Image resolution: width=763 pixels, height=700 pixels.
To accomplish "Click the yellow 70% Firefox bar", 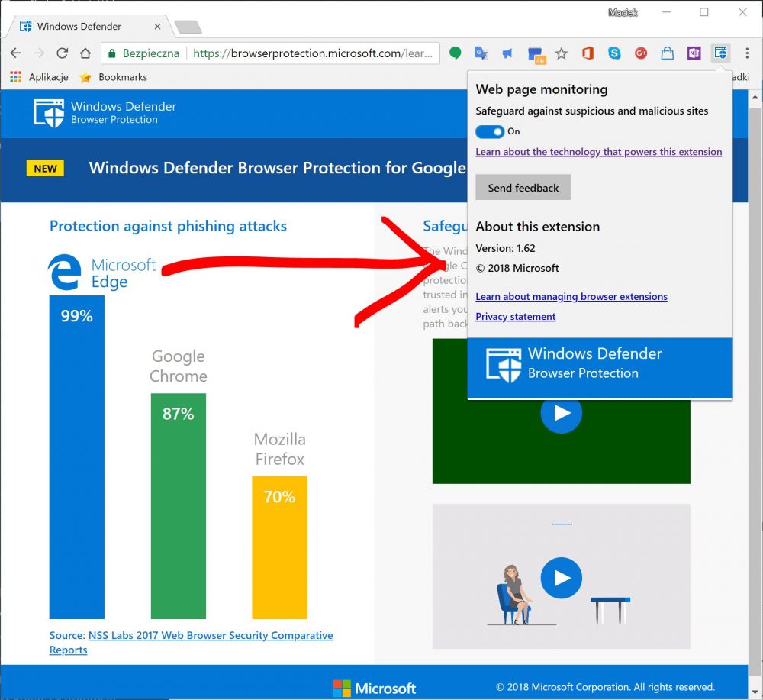I will pos(279,547).
